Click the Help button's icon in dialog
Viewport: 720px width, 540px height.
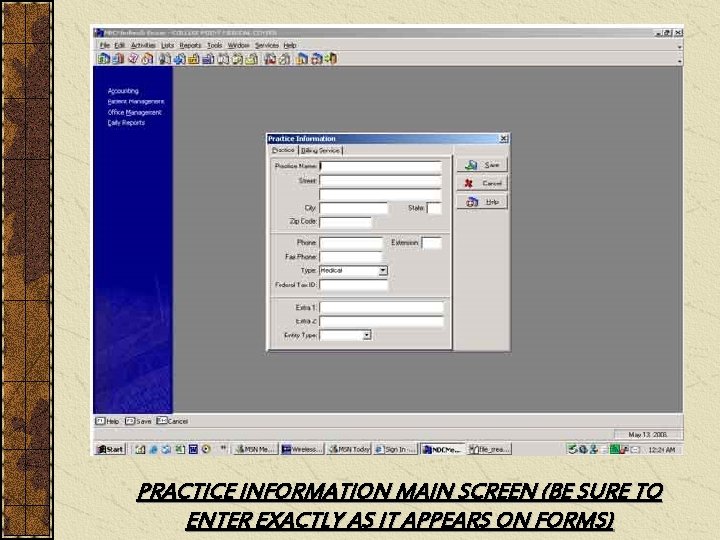[x=472, y=202]
